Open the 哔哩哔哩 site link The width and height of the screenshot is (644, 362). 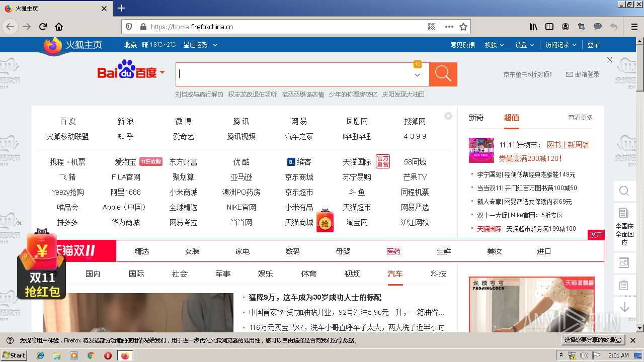coord(357,136)
